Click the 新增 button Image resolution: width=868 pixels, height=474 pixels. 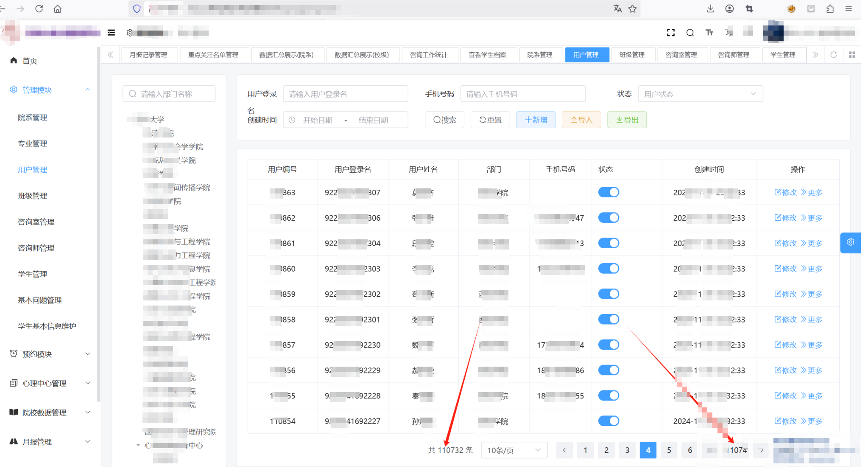point(536,120)
